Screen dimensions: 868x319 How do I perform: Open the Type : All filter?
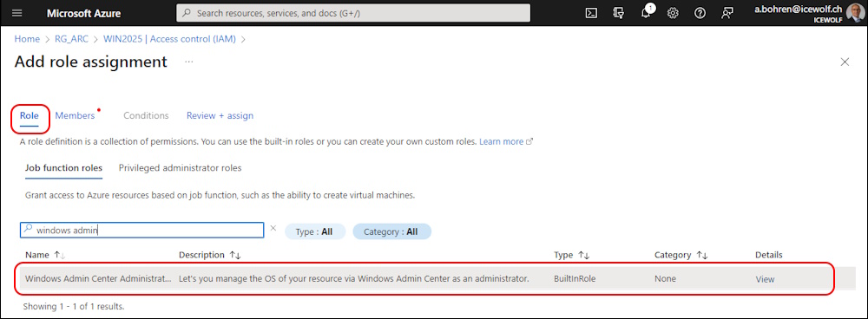point(315,231)
